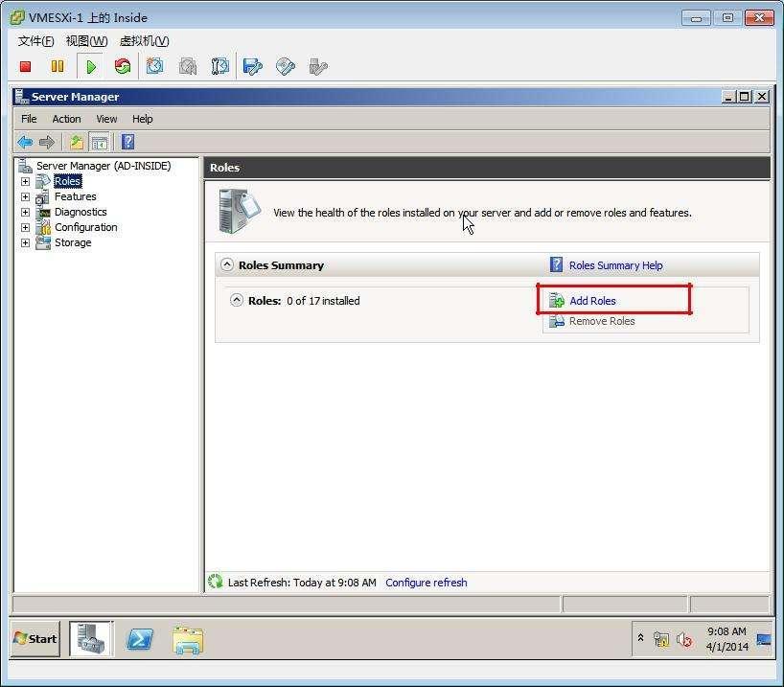Click the Up One Level folder icon
784x687 pixels.
(77, 143)
